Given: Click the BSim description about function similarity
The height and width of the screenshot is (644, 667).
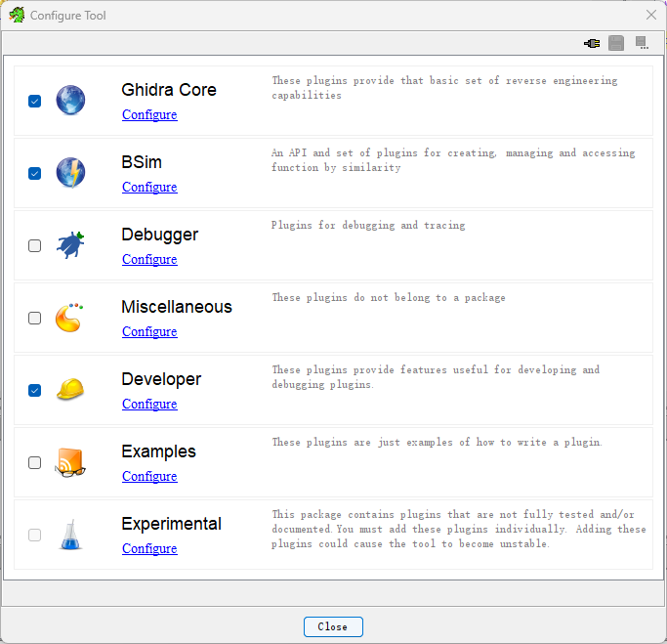Looking at the screenshot, I should [453, 160].
